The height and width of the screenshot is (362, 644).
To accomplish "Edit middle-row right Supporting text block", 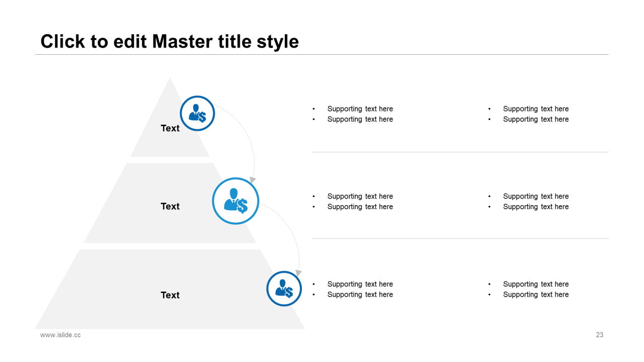I will click(528, 202).
